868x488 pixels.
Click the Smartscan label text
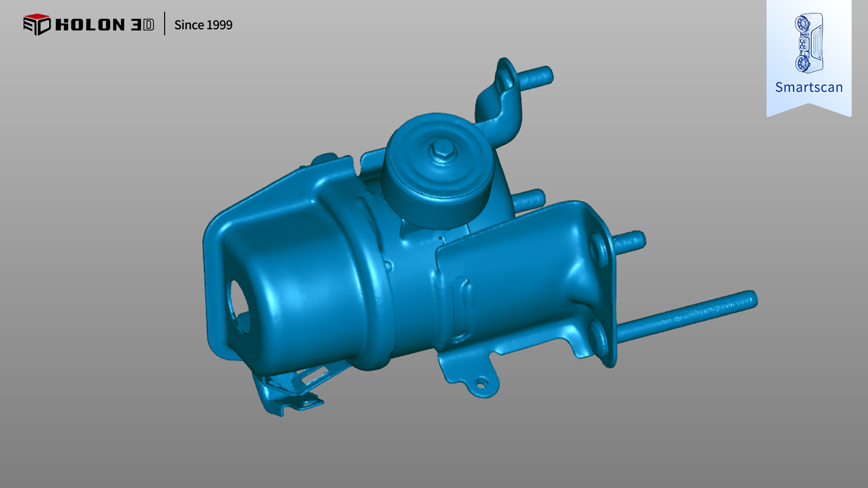click(x=809, y=87)
